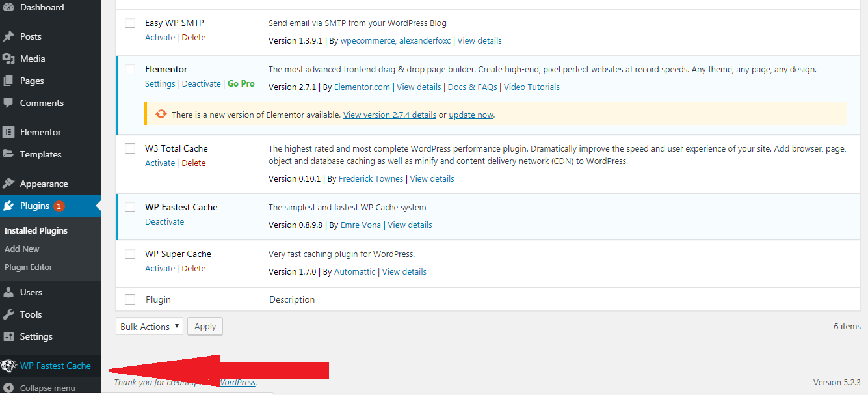
Task: Open the Bulk Actions dropdown
Action: click(x=150, y=327)
